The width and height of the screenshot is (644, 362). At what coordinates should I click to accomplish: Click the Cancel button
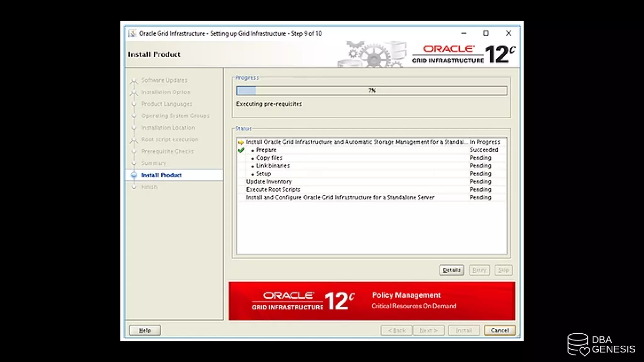499,330
